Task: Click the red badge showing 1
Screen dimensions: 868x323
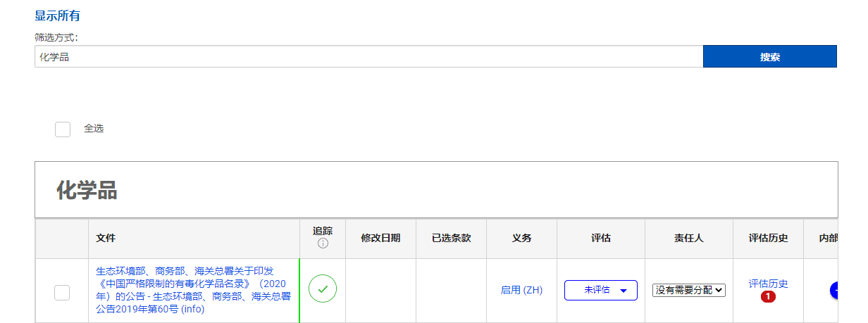Action: [x=768, y=297]
